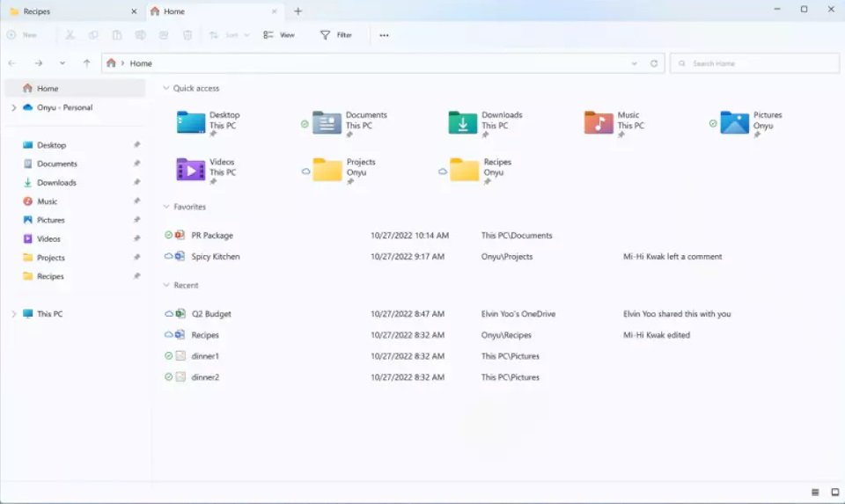Collapse the Recent section

tap(166, 285)
